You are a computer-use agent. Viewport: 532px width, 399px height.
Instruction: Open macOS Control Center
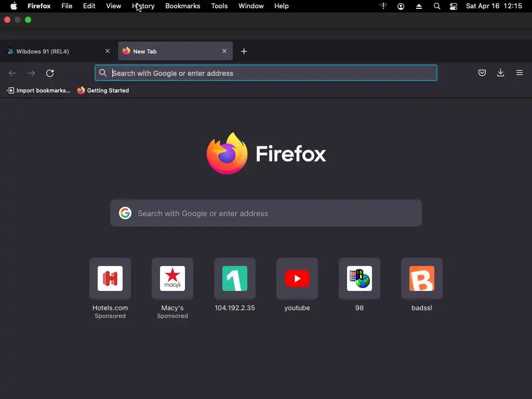click(x=453, y=6)
